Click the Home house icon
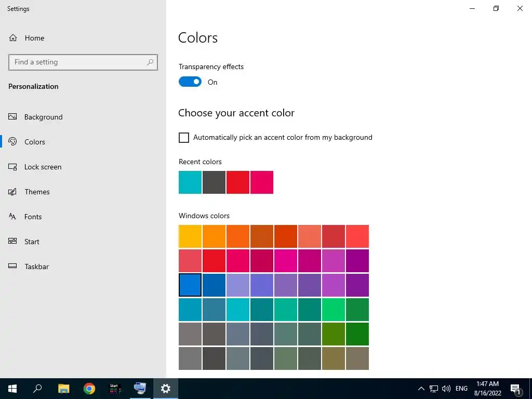 pyautogui.click(x=13, y=37)
